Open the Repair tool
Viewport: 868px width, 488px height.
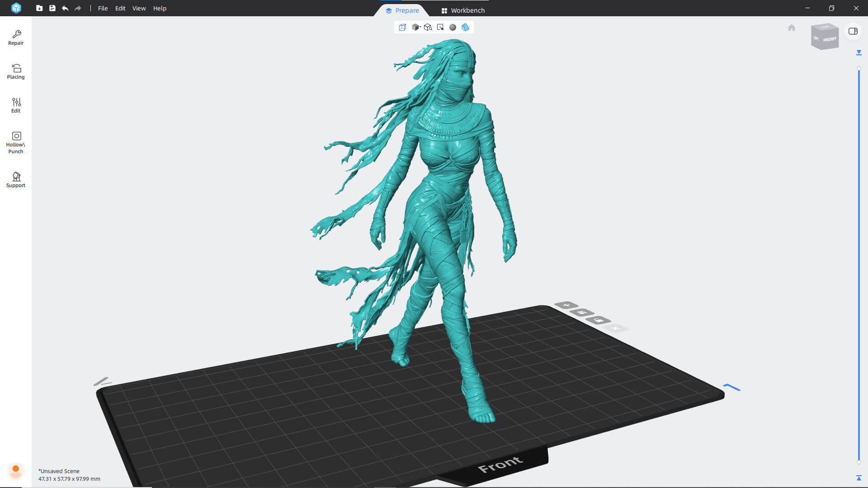16,38
